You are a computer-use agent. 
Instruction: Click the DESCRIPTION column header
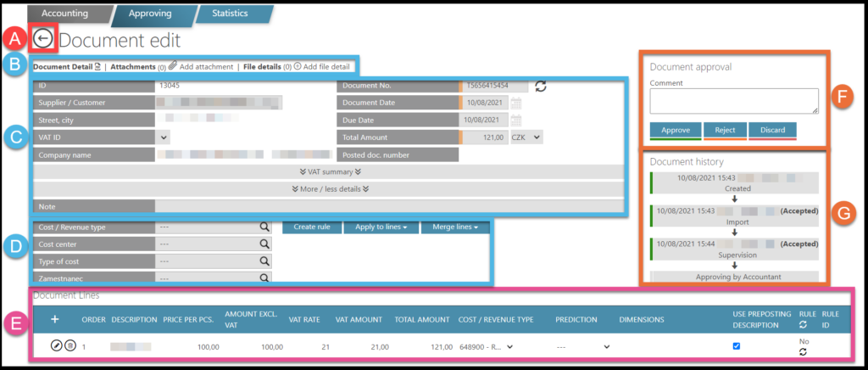(134, 320)
